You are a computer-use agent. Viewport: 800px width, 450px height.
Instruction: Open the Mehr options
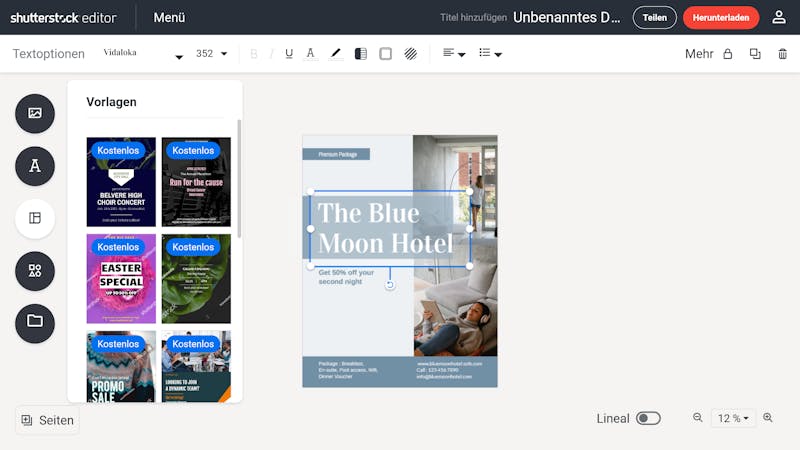tap(699, 54)
